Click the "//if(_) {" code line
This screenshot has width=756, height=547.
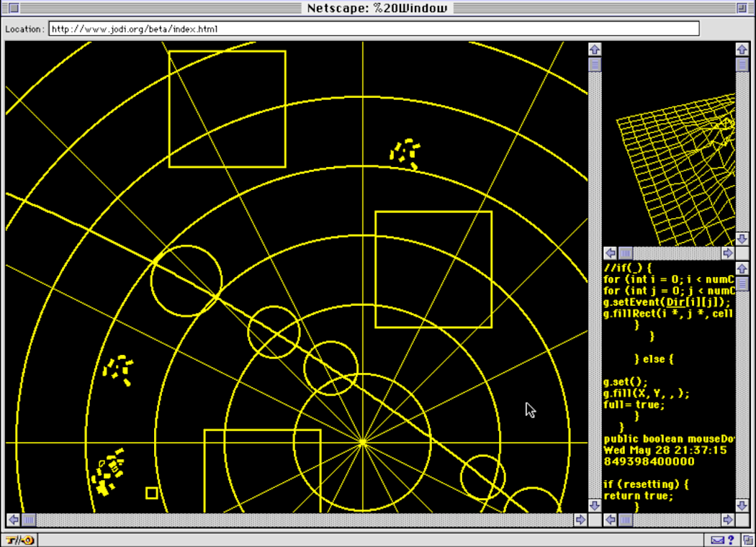627,268
